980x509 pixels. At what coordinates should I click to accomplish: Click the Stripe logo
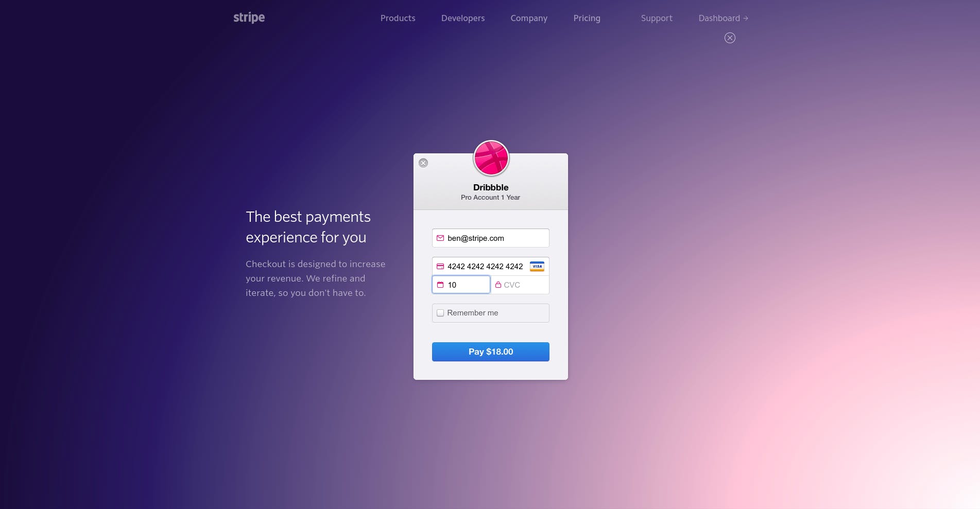249,17
